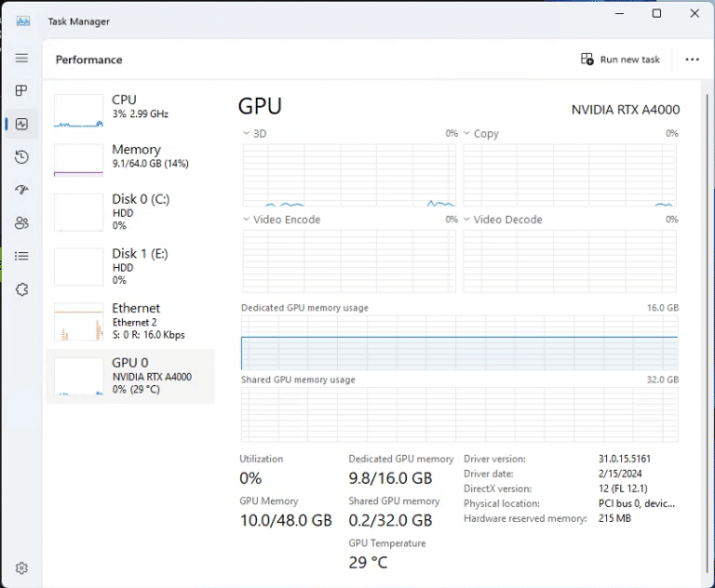Screen dimensions: 715x588
Task: Select the Memory performance item
Action: pos(130,160)
